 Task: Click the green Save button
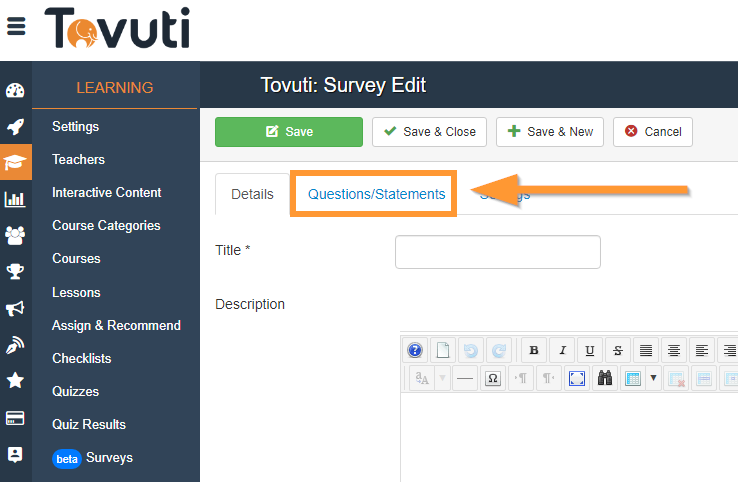pyautogui.click(x=289, y=132)
